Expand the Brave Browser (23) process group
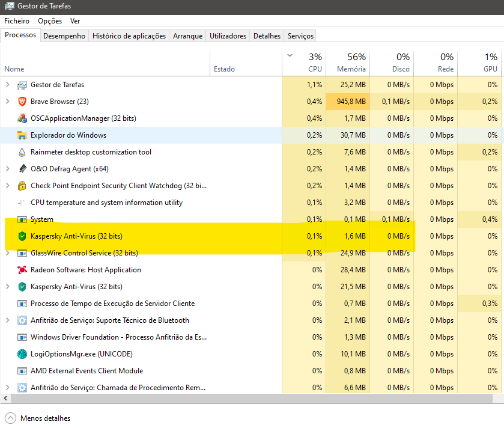 [x=7, y=102]
